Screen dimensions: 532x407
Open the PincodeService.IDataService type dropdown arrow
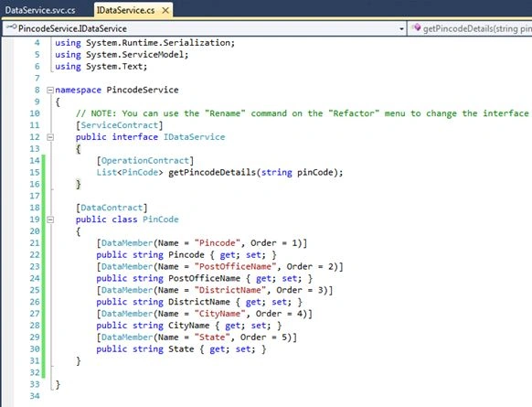401,29
